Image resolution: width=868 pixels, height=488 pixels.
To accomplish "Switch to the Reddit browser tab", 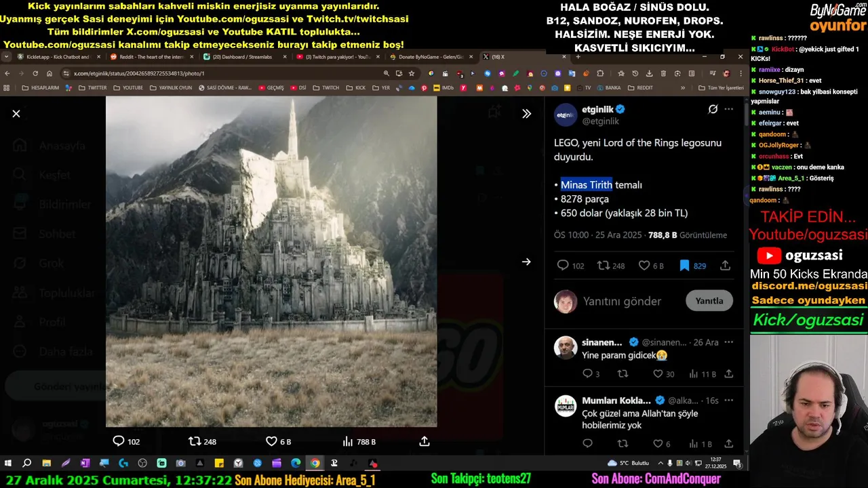I will (151, 57).
